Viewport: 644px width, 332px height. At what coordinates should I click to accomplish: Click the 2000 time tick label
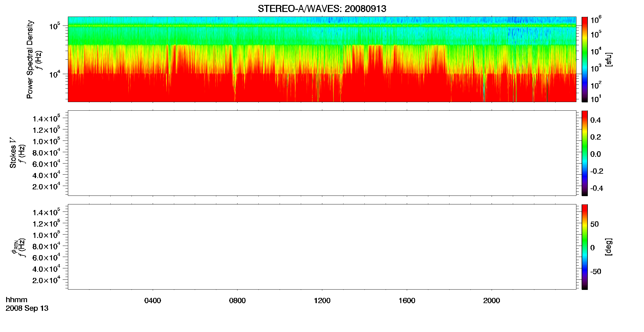[x=492, y=301]
